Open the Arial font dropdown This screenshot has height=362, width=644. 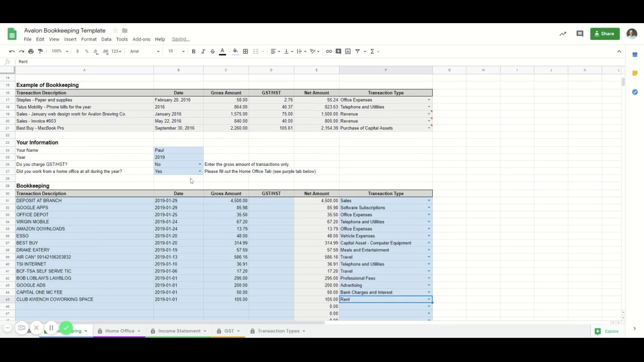(x=144, y=51)
